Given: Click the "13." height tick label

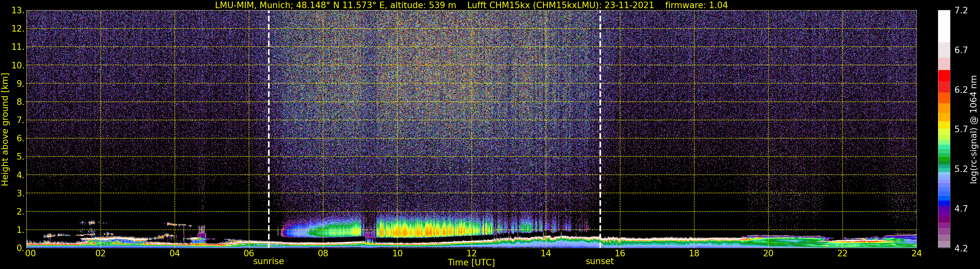Looking at the screenshot, I should pos(18,11).
